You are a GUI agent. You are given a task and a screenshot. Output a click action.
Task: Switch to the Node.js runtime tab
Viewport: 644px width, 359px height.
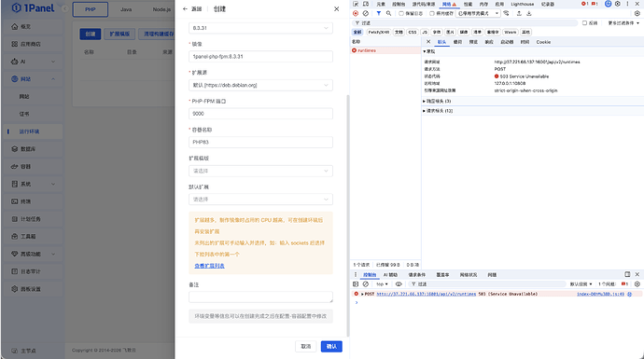tap(161, 9)
